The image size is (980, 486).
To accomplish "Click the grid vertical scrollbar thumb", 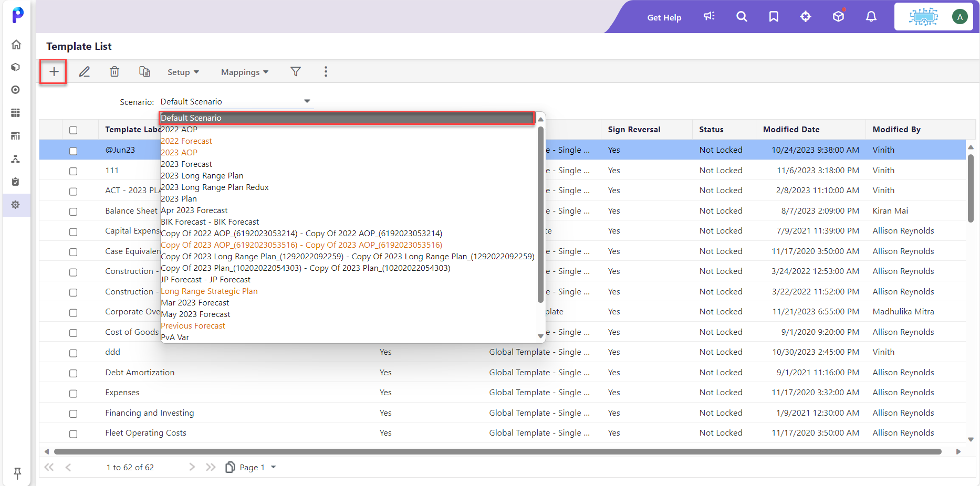I will (x=971, y=188).
